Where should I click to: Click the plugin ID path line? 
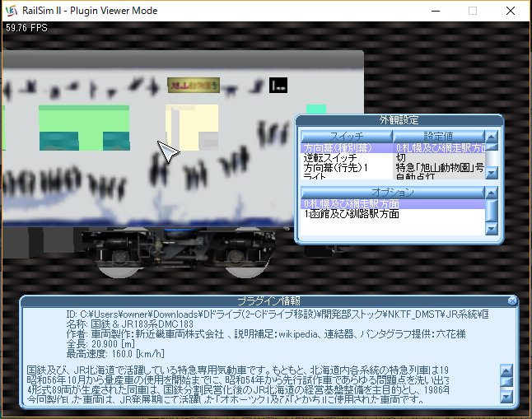pyautogui.click(x=278, y=314)
